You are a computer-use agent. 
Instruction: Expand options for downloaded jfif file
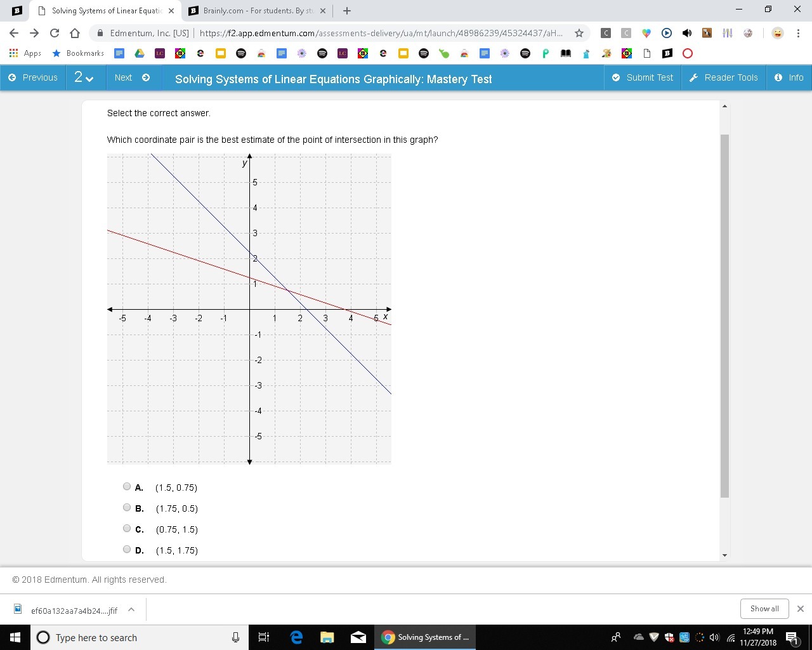click(131, 609)
